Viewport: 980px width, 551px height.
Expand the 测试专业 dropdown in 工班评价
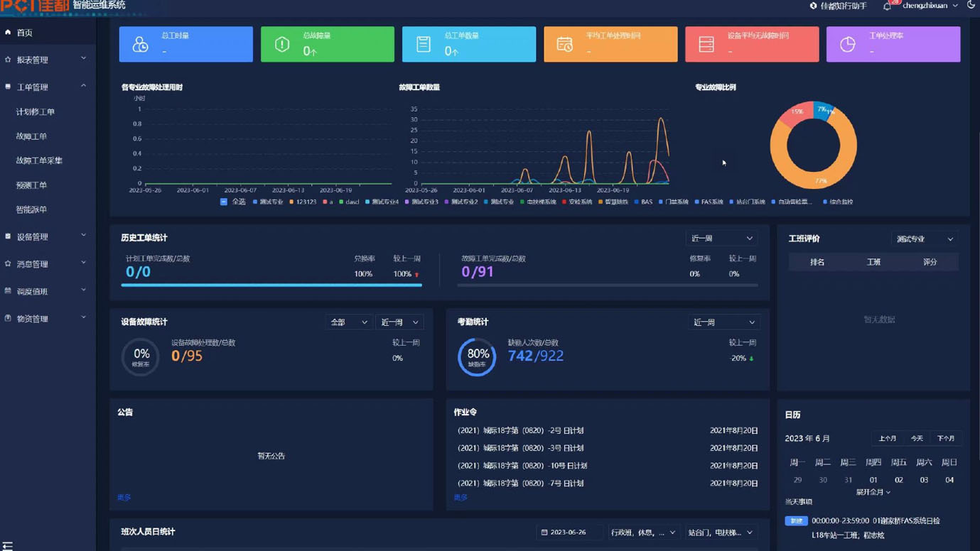click(924, 239)
